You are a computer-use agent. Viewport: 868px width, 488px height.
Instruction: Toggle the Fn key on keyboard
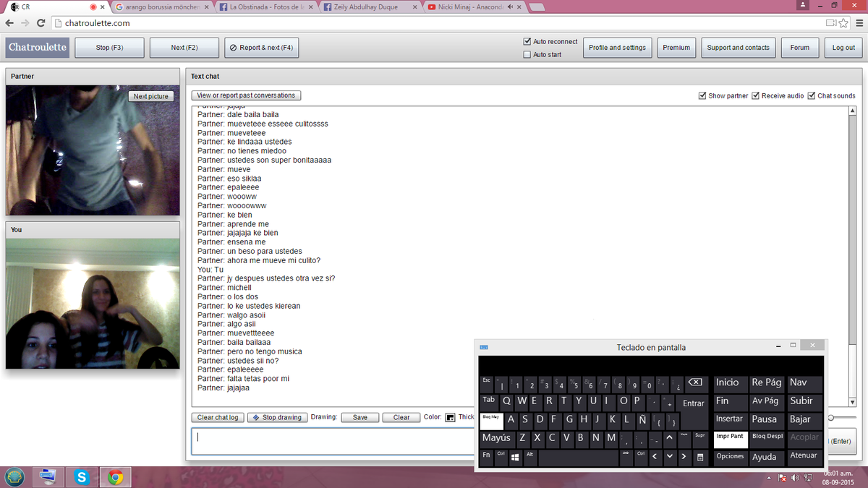click(486, 457)
